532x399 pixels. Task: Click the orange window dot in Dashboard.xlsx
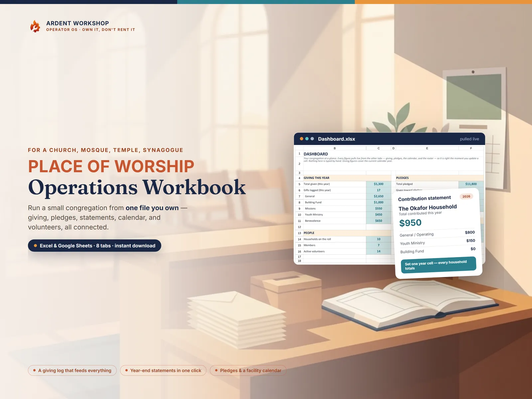[x=302, y=139]
